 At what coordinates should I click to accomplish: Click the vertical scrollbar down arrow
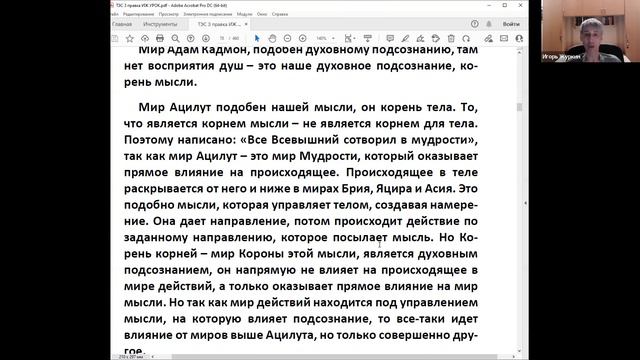tap(519, 351)
